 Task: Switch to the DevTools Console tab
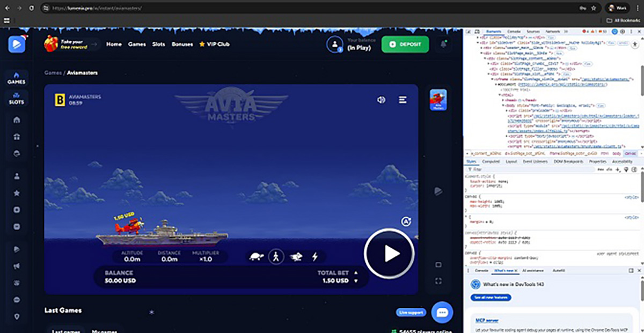point(514,32)
